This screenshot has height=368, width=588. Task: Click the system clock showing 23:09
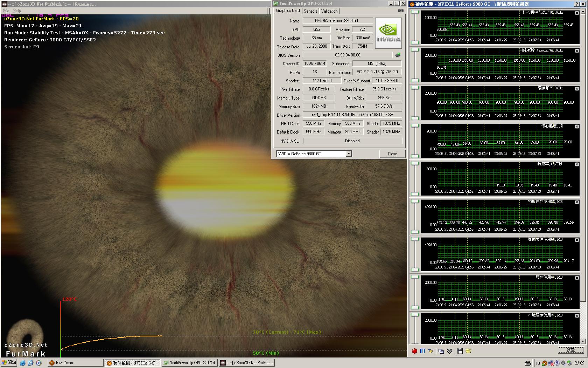point(579,363)
